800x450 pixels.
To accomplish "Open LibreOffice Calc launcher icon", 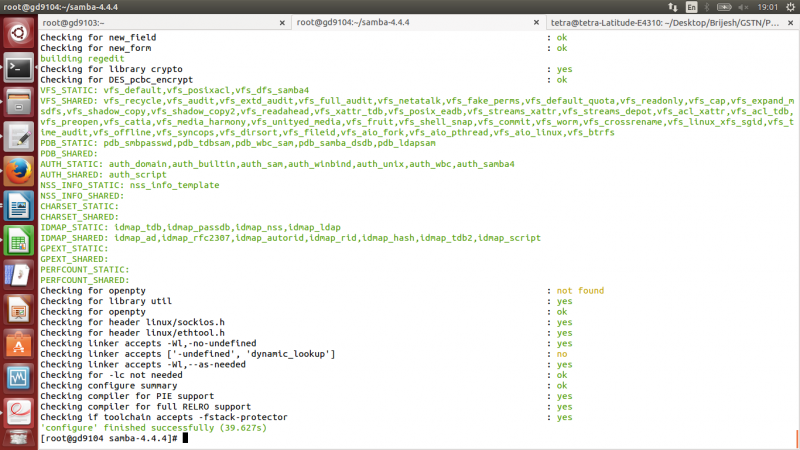I will point(19,241).
